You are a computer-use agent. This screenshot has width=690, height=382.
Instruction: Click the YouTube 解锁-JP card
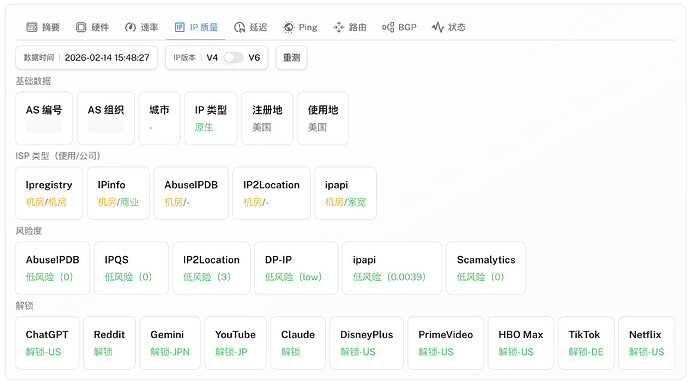pos(235,343)
